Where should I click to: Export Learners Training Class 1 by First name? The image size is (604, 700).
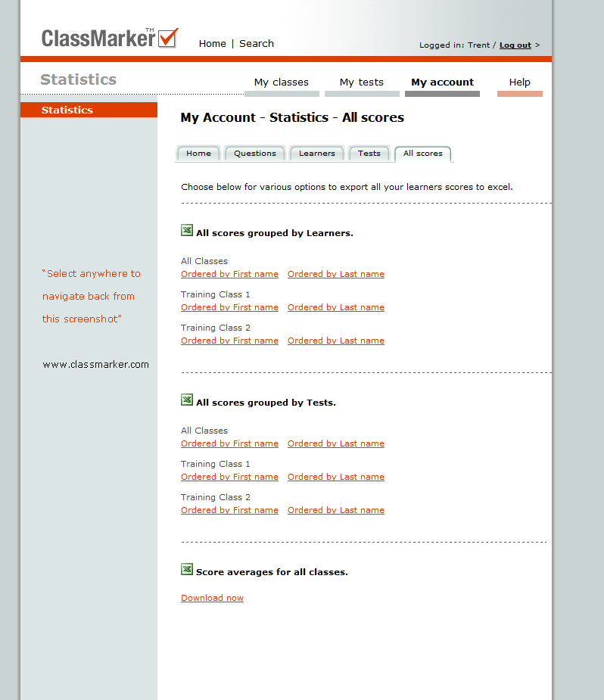pyautogui.click(x=229, y=307)
